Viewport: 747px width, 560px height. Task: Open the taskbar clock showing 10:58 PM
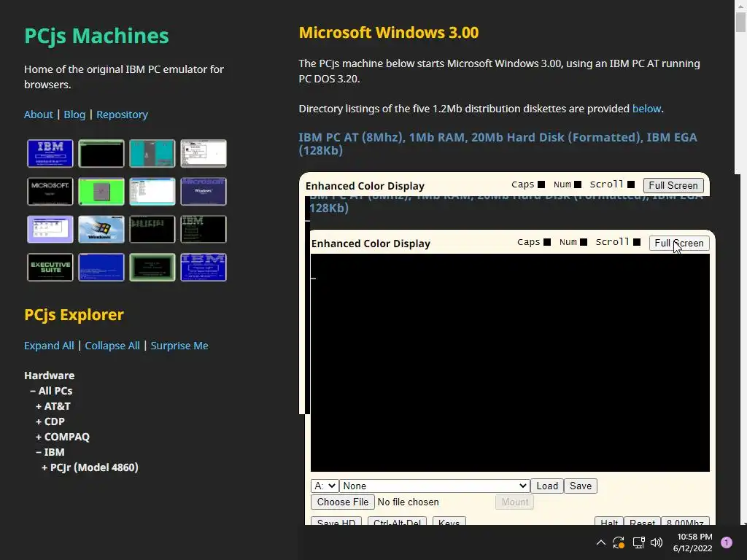(693, 542)
